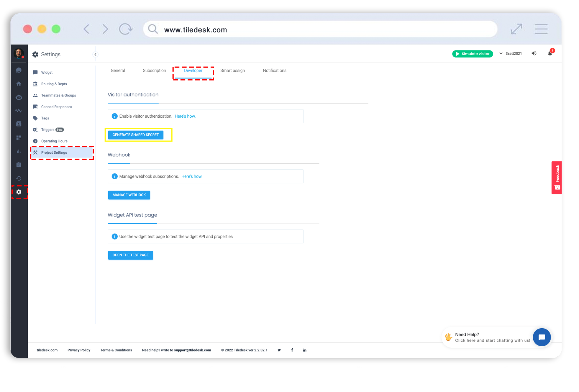Click Generate Shared Secret button
579x392 pixels.
tap(135, 135)
